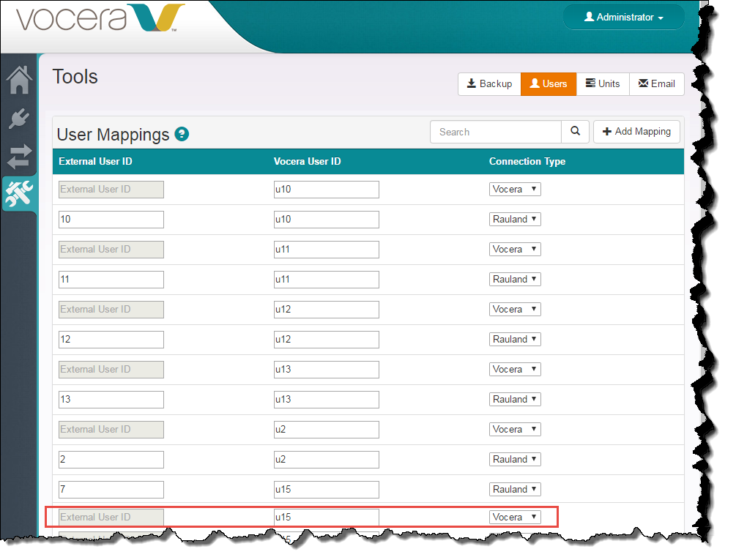Screen dimensions: 747x560
Task: Click Vocera User ID u13 field in the Rauland row
Action: [327, 400]
